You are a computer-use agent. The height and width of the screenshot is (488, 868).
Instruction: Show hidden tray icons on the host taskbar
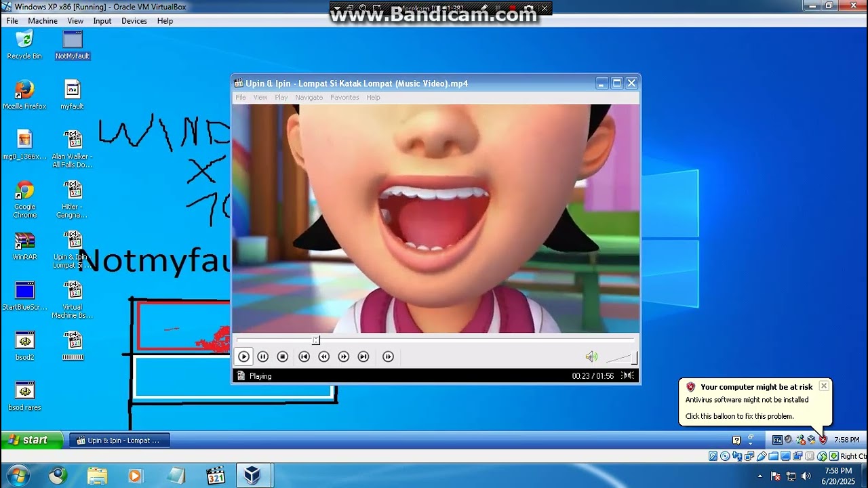pos(759,476)
